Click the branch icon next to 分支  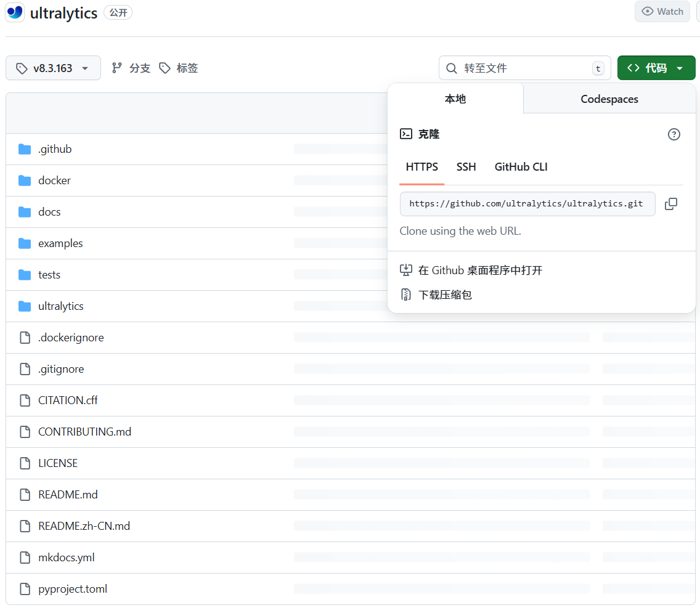pyautogui.click(x=117, y=68)
